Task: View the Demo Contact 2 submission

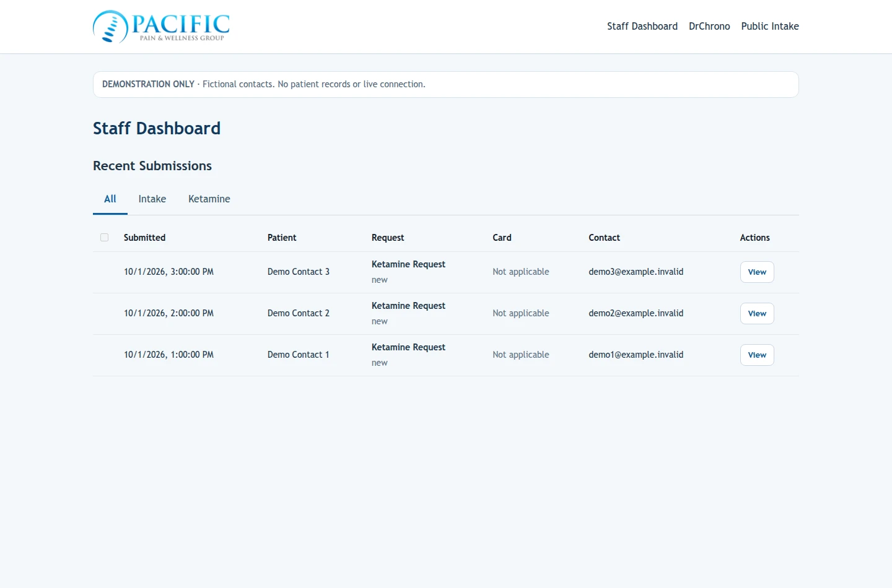Action: click(757, 313)
